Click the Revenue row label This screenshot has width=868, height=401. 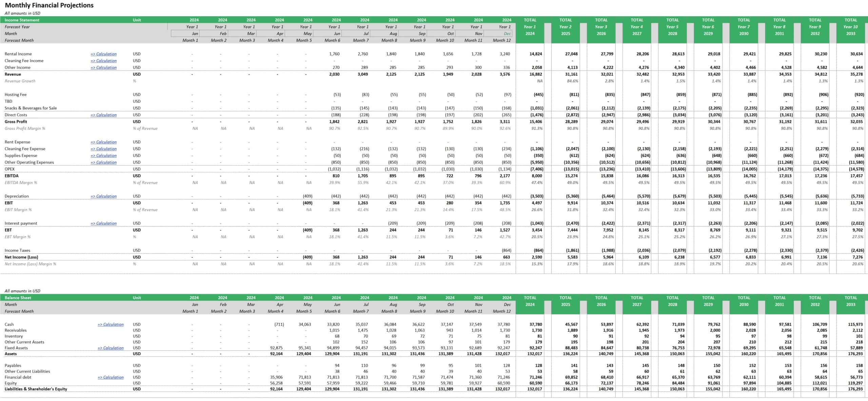[13, 74]
